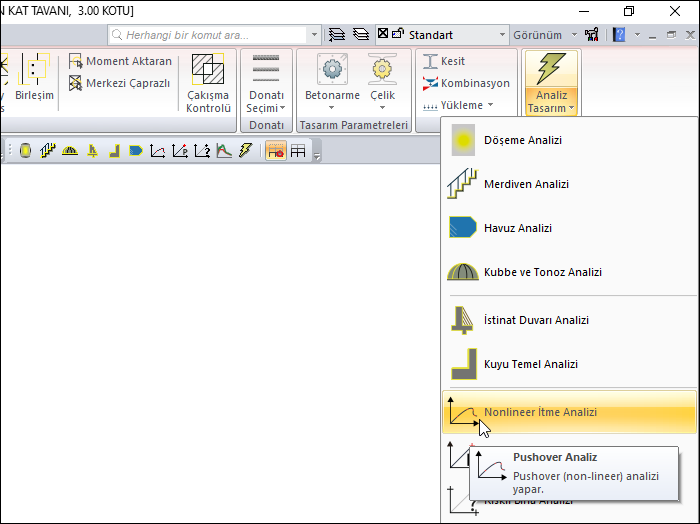
Task: Open the Standart combo box
Action: click(443, 35)
